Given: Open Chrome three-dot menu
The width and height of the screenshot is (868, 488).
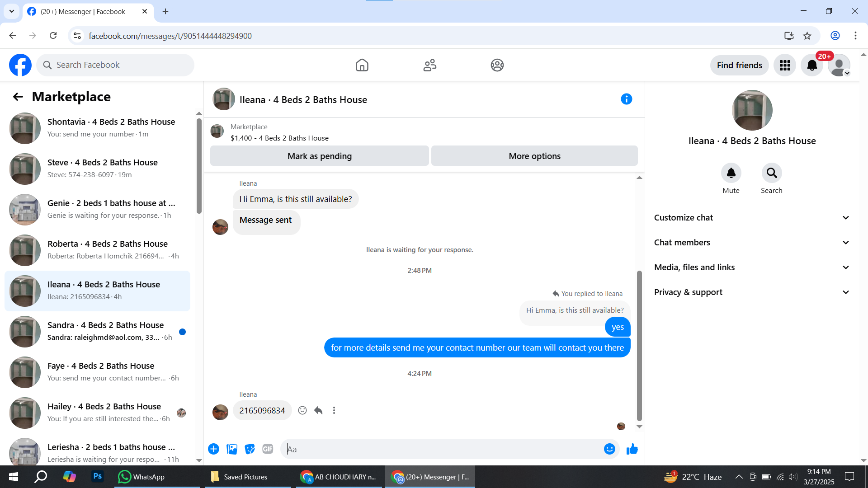Looking at the screenshot, I should (855, 36).
